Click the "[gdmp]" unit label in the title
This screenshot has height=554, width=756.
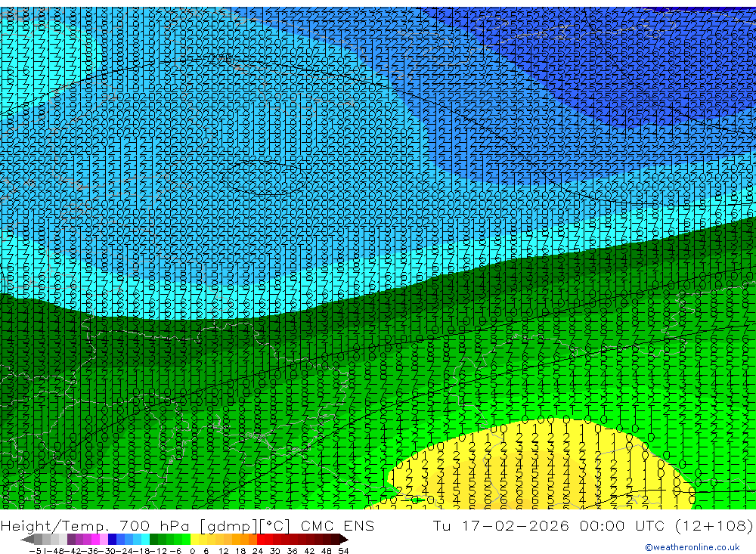coord(230,525)
